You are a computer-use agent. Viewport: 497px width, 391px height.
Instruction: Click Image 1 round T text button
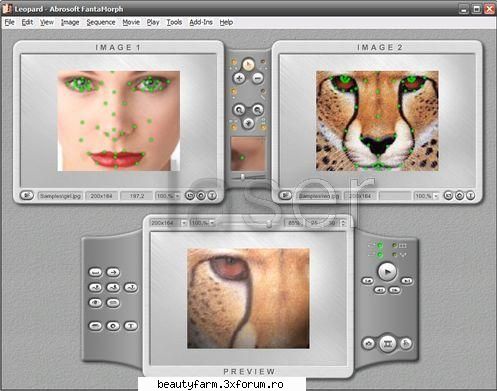click(x=212, y=196)
